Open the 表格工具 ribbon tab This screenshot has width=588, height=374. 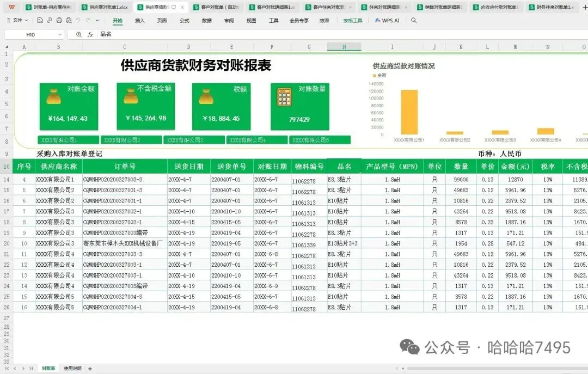353,21
